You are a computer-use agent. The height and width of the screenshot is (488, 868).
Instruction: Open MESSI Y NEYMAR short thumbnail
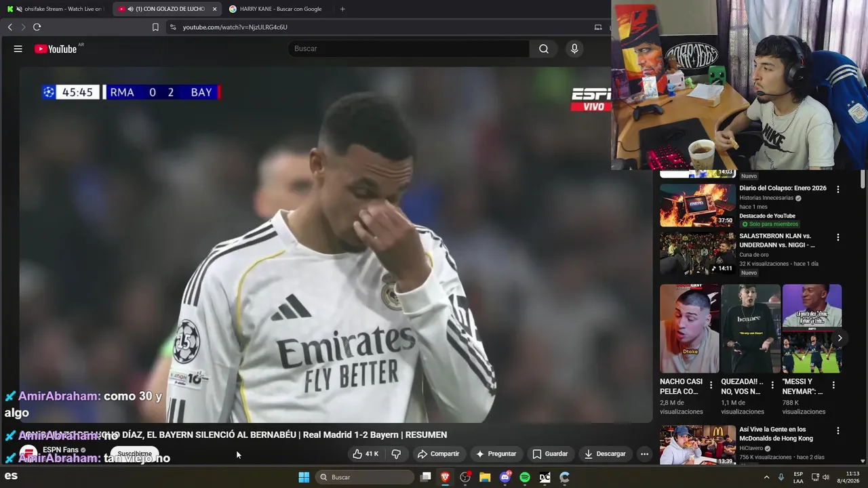coord(812,329)
